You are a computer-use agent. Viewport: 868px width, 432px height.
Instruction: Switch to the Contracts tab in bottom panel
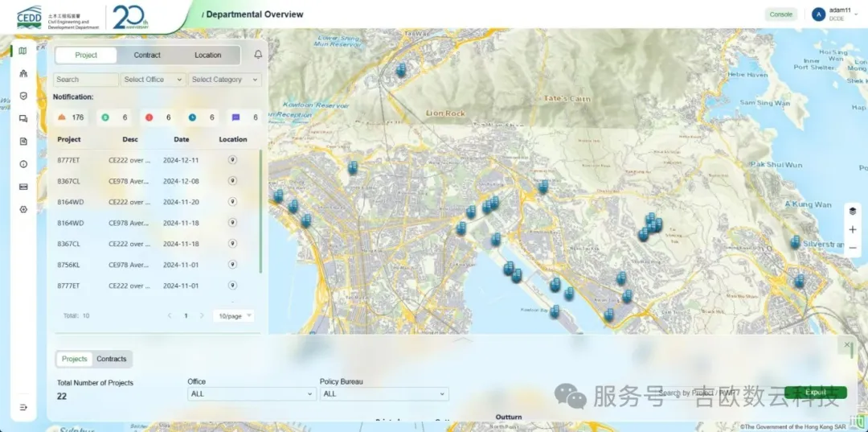point(112,359)
